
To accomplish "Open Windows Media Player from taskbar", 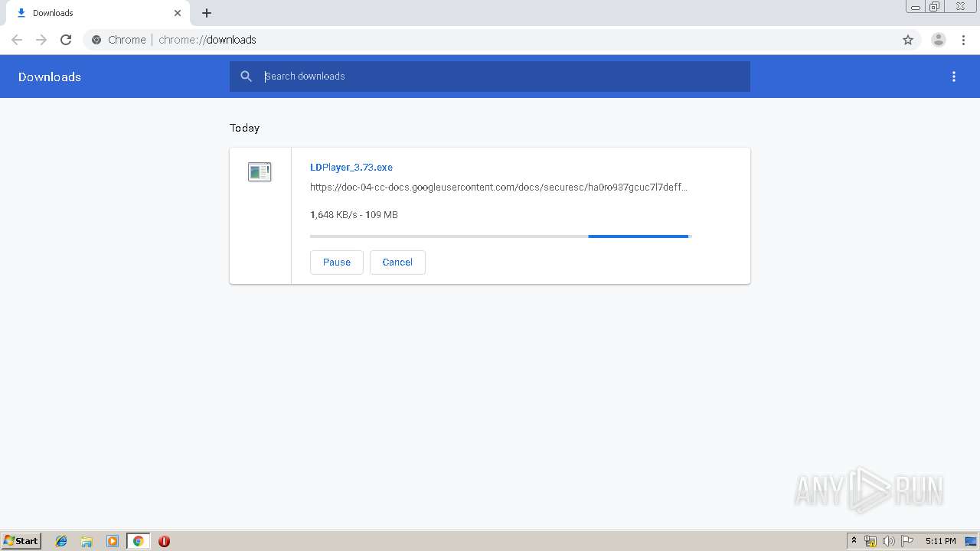I will 113,541.
